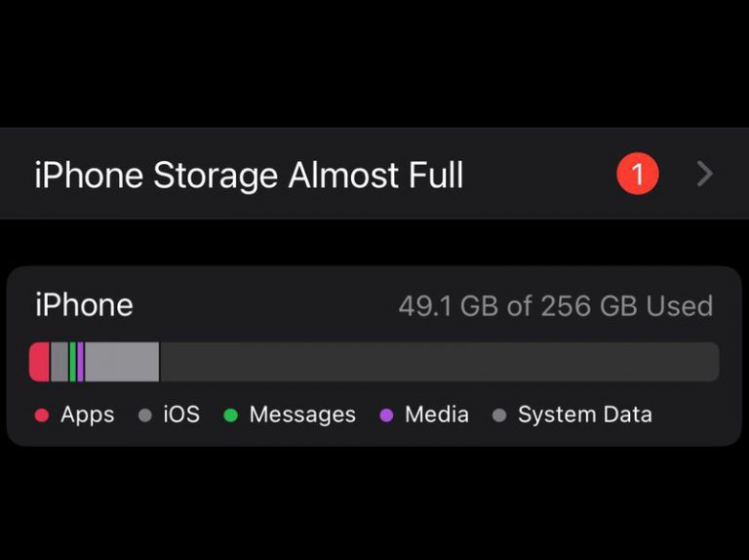Click the iPhone storage heading
Viewport: 749px width, 560px height.
click(x=84, y=305)
